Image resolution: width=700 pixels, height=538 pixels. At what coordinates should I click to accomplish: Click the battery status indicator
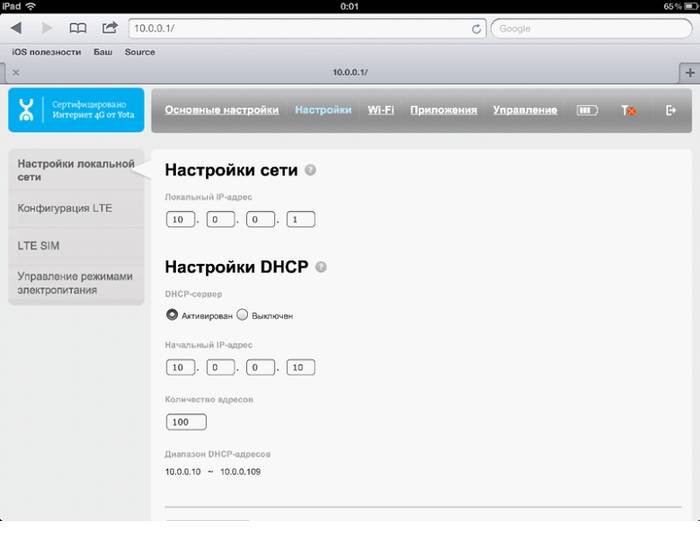point(589,110)
